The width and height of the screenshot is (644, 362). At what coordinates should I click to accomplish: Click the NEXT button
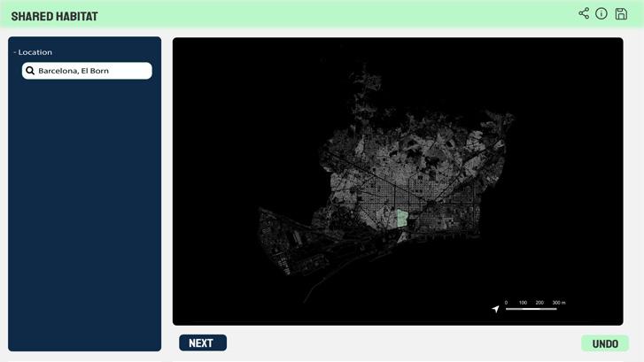[x=203, y=343]
